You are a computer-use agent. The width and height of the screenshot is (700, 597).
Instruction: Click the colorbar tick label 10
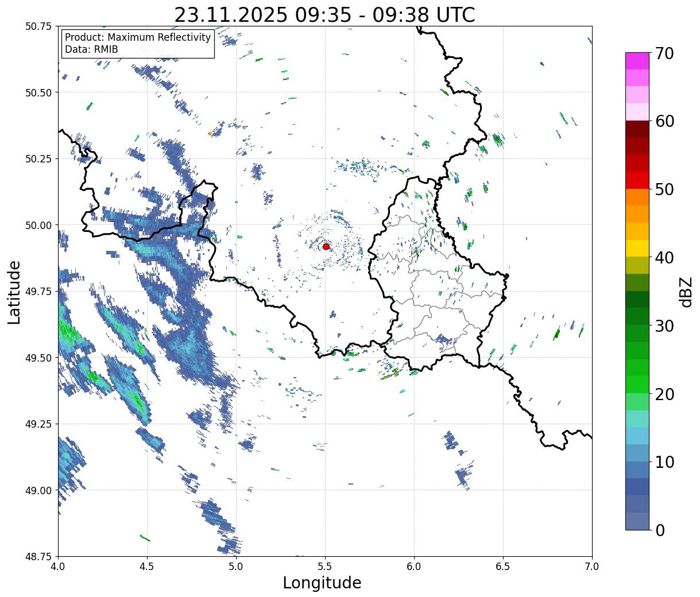[x=664, y=462]
